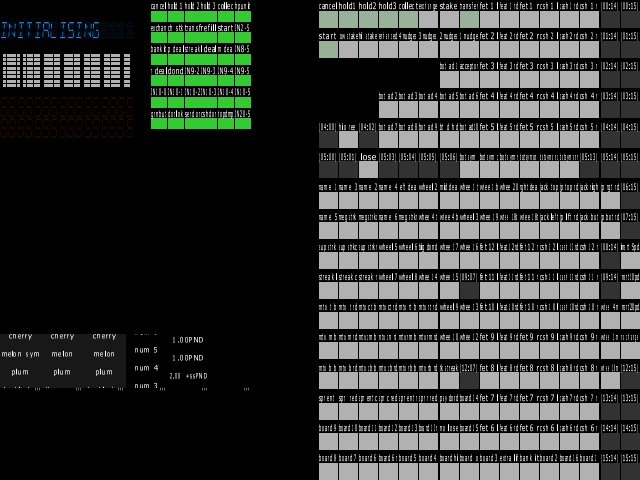Click the green dond input button
Screen dimensions: 640x480
coord(176,80)
